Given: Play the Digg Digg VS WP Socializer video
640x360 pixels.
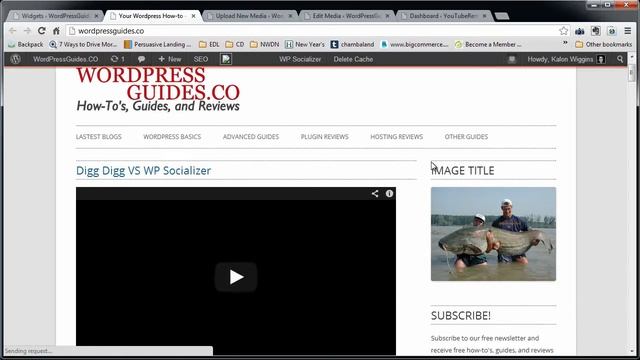Looking at the screenshot, I should pos(236,277).
